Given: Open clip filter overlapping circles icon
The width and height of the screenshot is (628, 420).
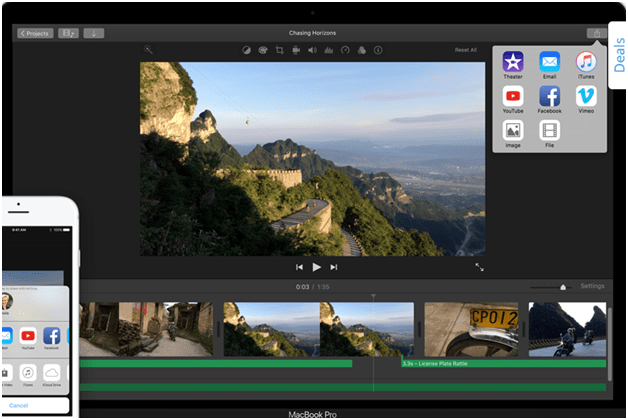Looking at the screenshot, I should [x=362, y=50].
